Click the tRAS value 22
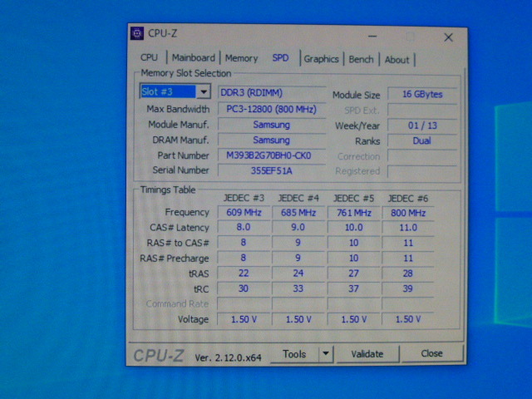 coord(244,273)
